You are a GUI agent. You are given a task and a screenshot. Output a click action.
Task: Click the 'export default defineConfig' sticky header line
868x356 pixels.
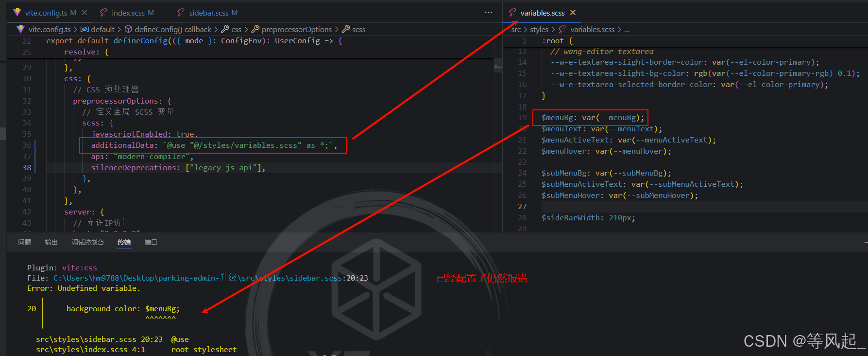coord(194,41)
